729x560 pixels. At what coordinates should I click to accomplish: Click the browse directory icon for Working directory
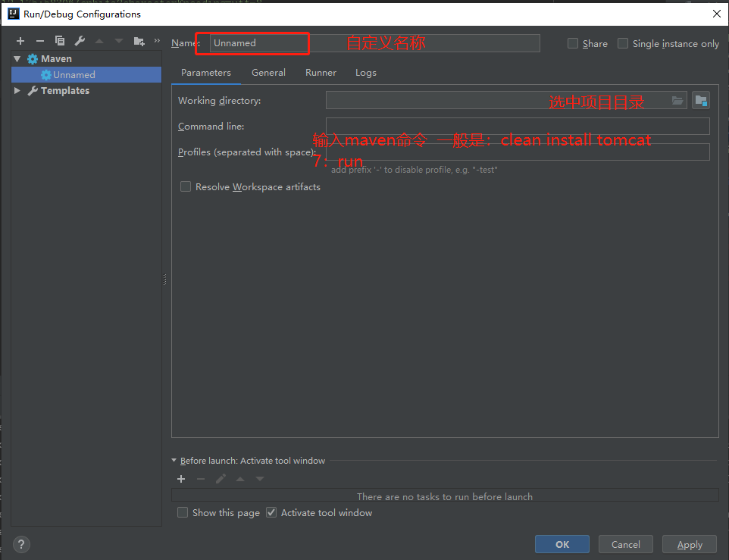pos(677,99)
